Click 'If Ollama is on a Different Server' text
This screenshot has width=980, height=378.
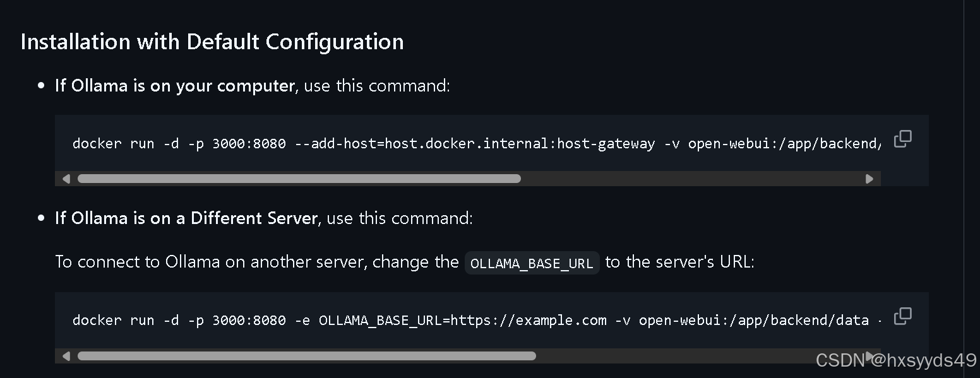[186, 218]
